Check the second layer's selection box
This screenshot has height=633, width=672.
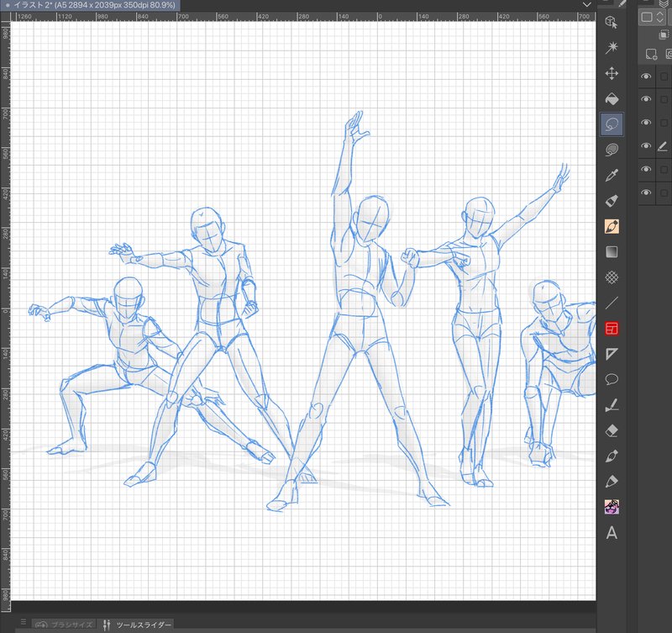(664, 99)
